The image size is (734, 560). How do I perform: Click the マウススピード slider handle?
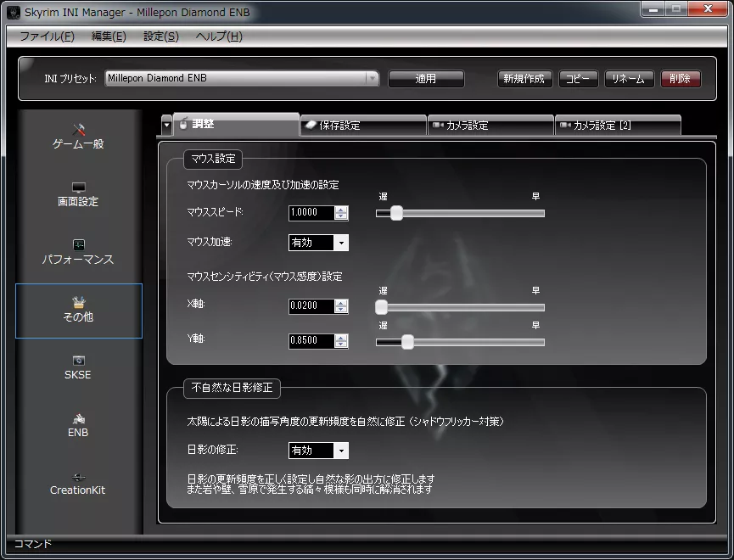[x=396, y=213]
